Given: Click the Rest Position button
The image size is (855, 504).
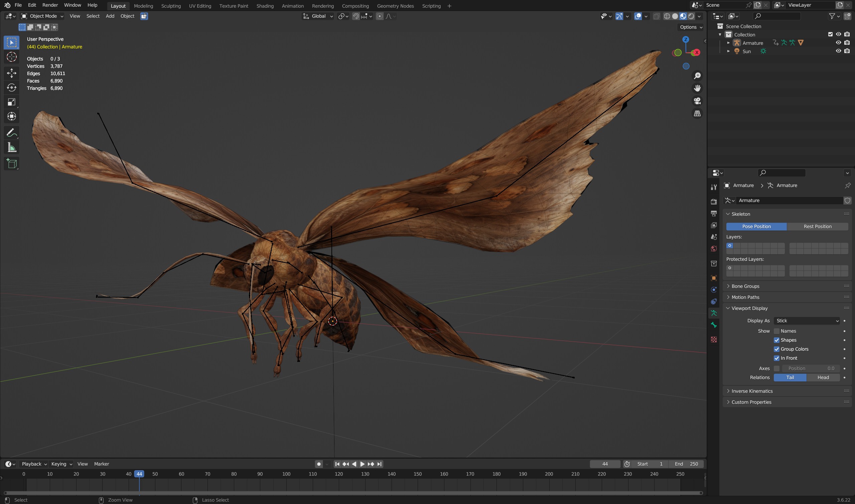Looking at the screenshot, I should pyautogui.click(x=817, y=226).
